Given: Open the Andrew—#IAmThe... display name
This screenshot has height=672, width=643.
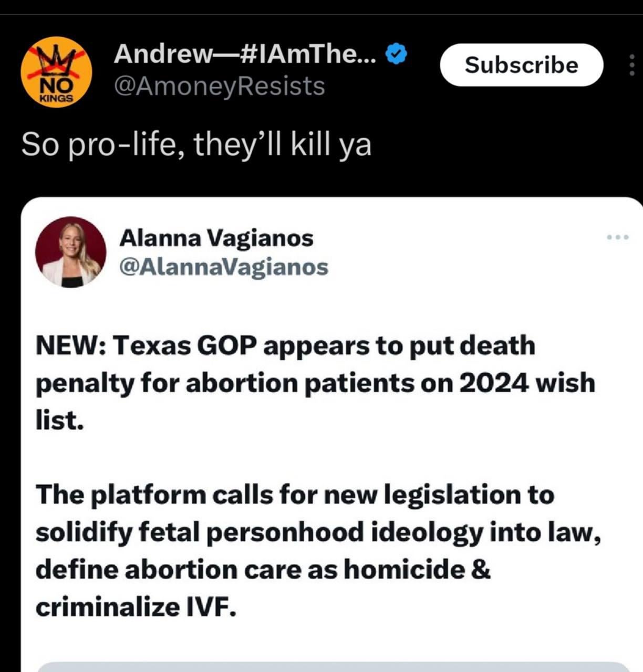Looking at the screenshot, I should pyautogui.click(x=245, y=54).
